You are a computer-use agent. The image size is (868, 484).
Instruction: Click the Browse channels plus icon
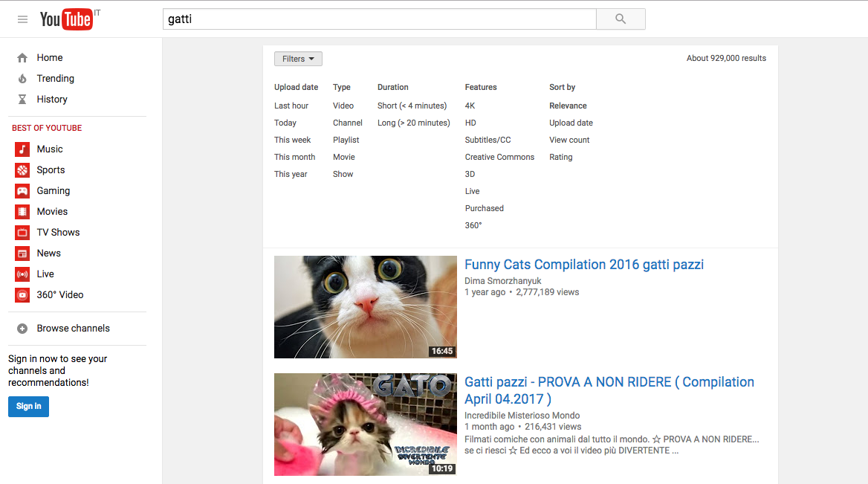point(22,329)
